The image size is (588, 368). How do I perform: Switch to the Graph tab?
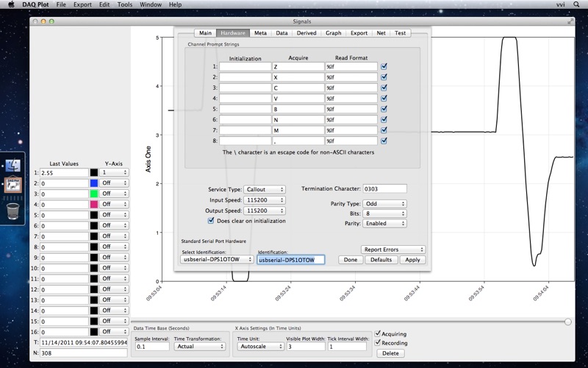click(x=334, y=33)
